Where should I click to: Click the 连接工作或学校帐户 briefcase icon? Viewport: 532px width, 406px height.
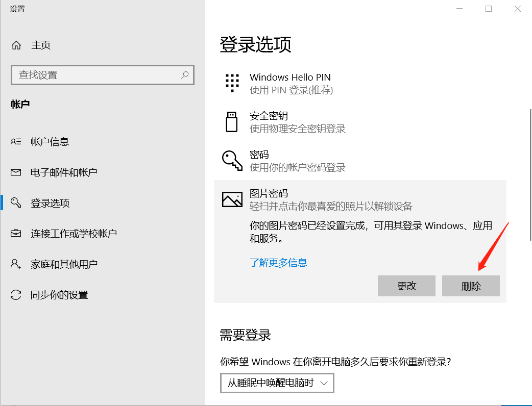point(15,233)
